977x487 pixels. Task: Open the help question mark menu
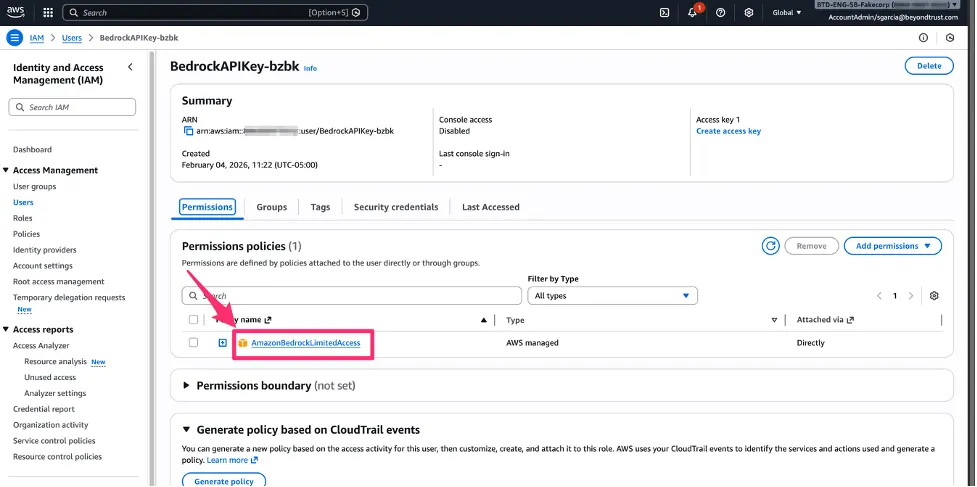coord(720,12)
